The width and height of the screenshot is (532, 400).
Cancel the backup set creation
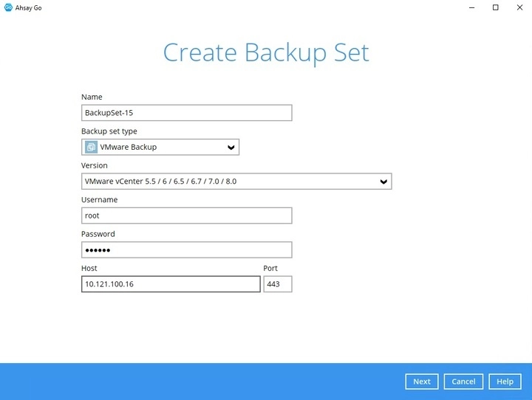click(463, 382)
